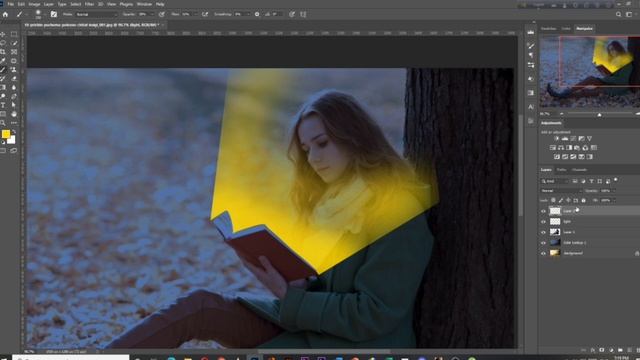Swap foreground and background colors icon
Screen dimensions: 640x360
coord(14,131)
